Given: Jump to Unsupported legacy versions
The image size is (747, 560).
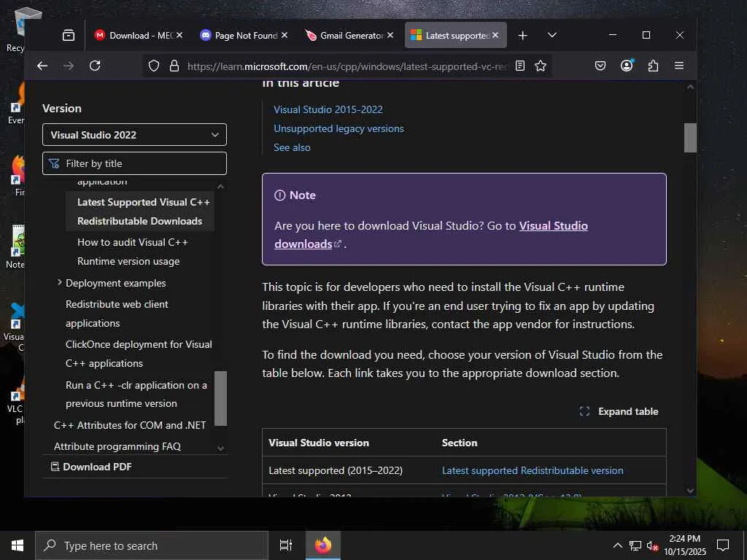Looking at the screenshot, I should [x=338, y=128].
